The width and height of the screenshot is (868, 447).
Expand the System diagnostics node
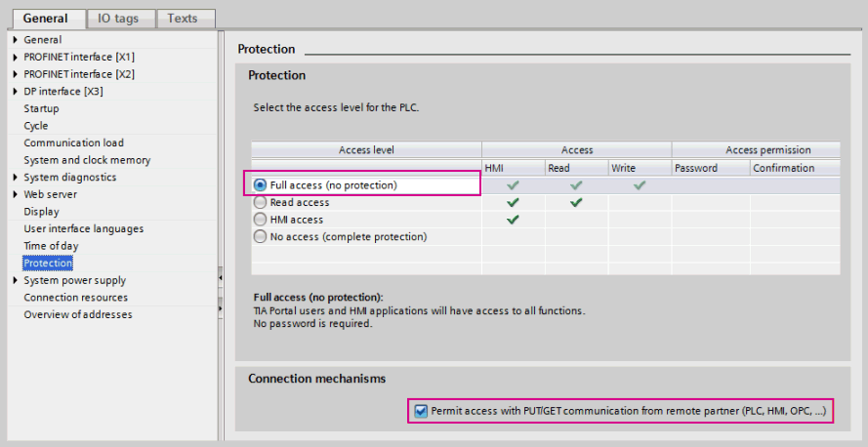(x=15, y=178)
